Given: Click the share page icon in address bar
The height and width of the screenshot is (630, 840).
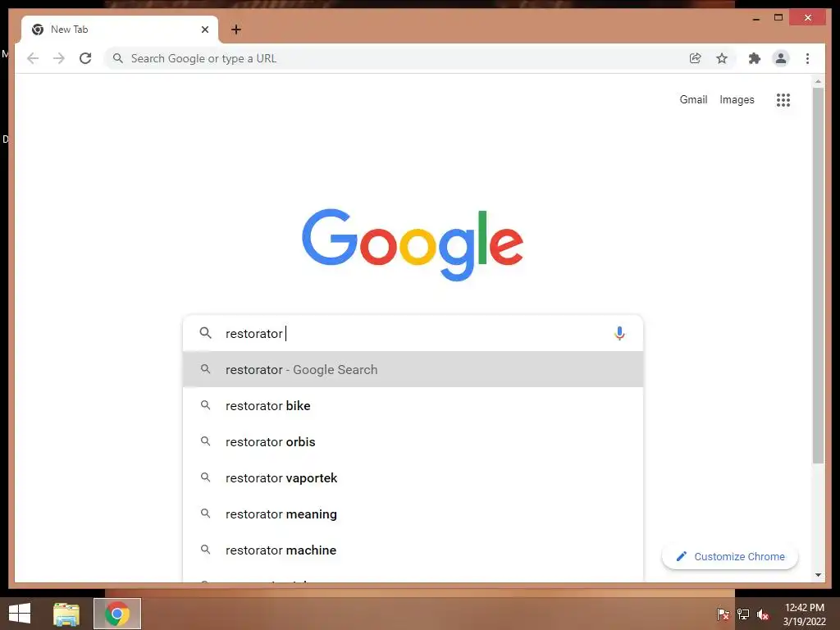Looking at the screenshot, I should tap(696, 58).
